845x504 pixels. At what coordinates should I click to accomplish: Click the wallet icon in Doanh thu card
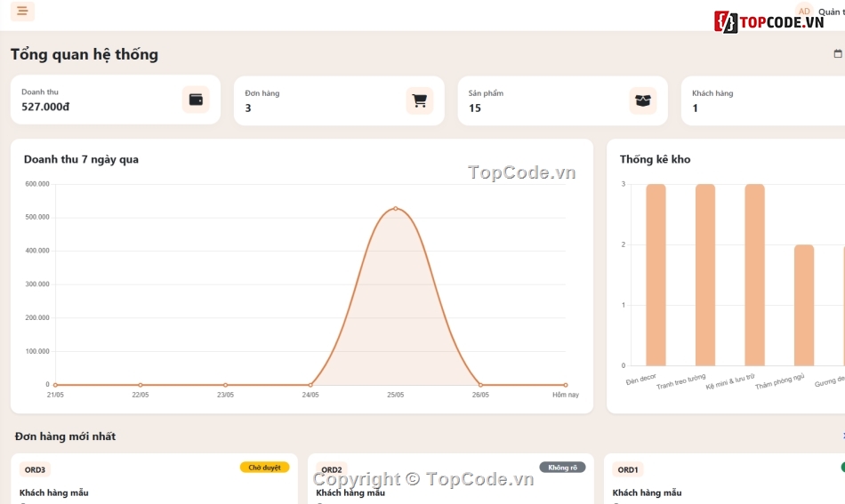(196, 100)
